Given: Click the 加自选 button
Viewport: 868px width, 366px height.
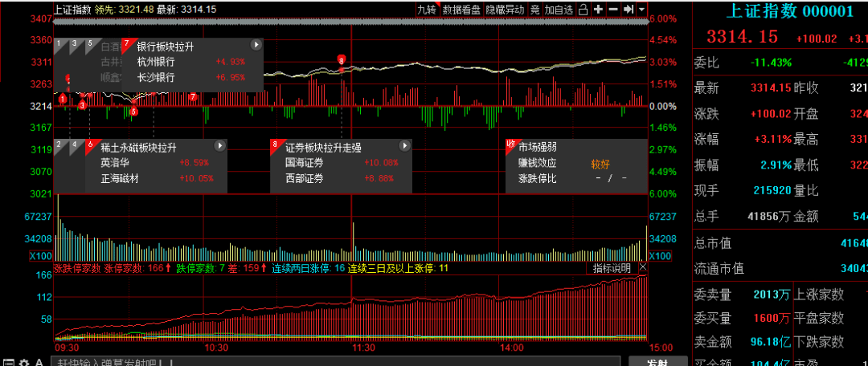Looking at the screenshot, I should point(559,10).
